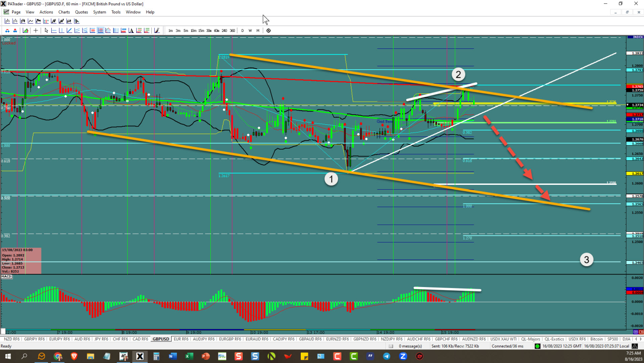This screenshot has height=363, width=644.
Task: Switch chart to 360 minute timeframe
Action: [233, 30]
